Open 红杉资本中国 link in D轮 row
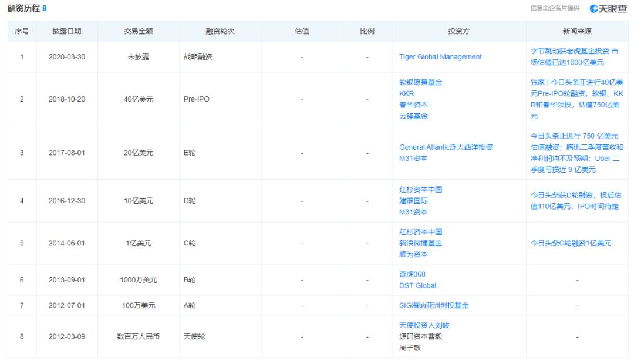The width and height of the screenshot is (634, 364). click(x=420, y=190)
